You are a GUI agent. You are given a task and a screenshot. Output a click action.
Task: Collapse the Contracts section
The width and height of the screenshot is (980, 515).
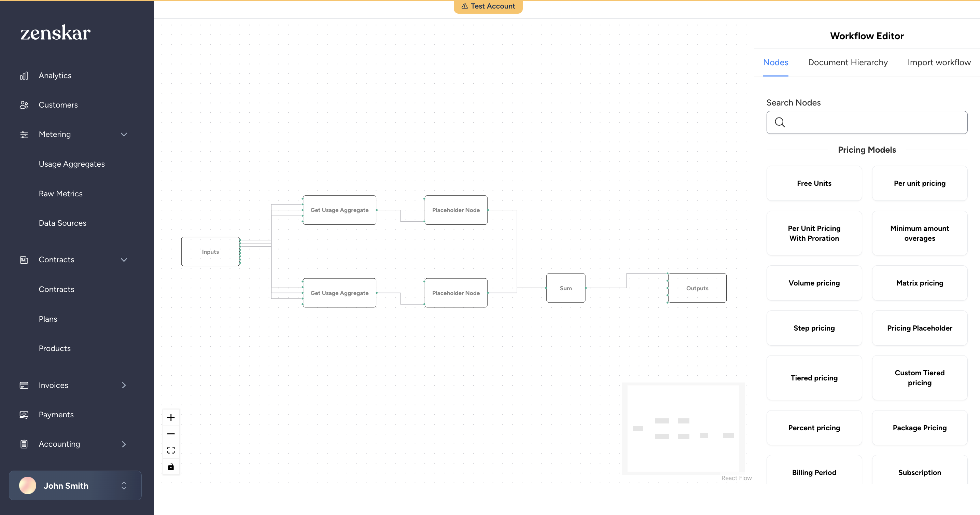coord(124,260)
